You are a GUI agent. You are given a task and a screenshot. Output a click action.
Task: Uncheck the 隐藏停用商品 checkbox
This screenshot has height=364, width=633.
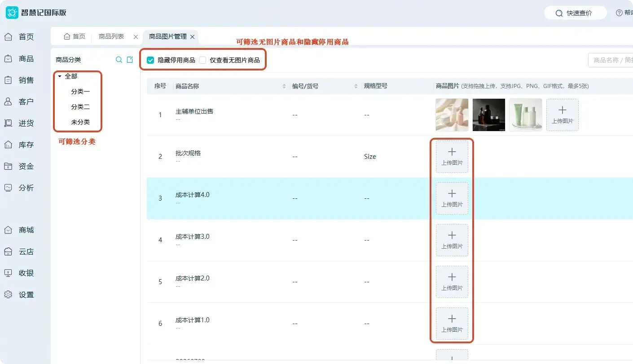(150, 60)
